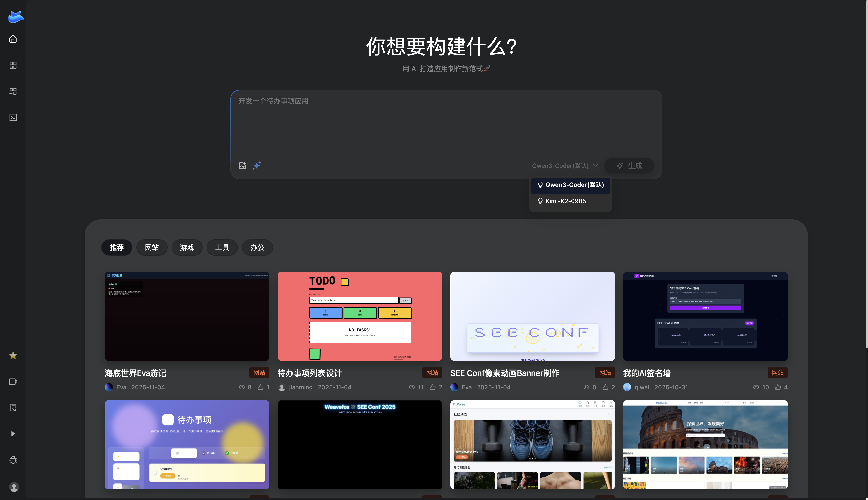Select Qwen3-Coder(默认) option in list
Viewport: 868px width, 500px height.
coord(574,185)
